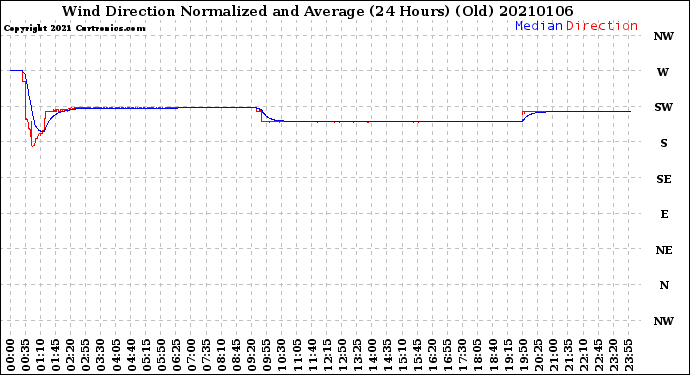
Task: Click the '18:40' time axis label
Action: pyautogui.click(x=493, y=355)
